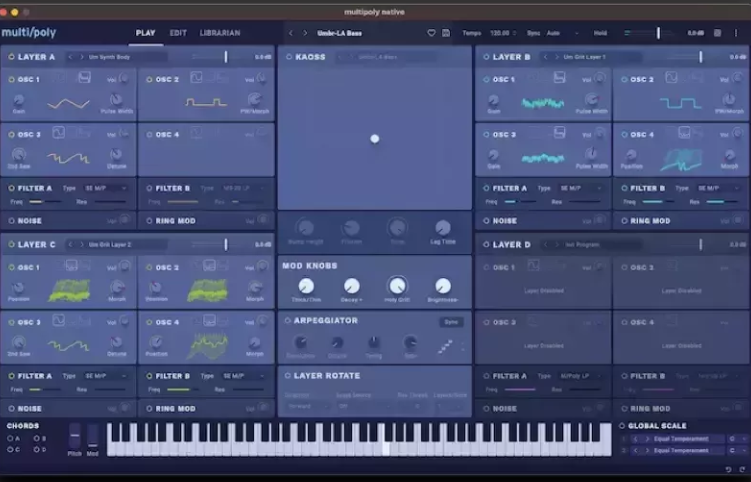Open Layer A Filter A Type dropdown

tap(105, 188)
